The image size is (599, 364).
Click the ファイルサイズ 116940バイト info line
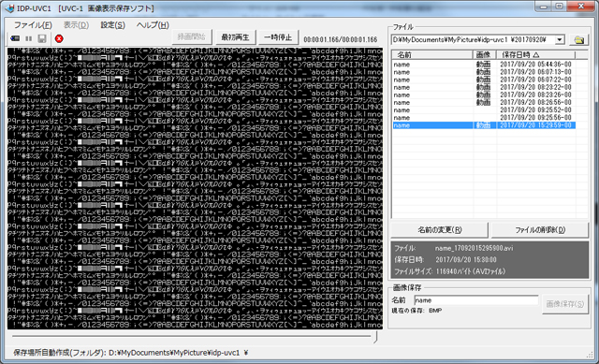(449, 271)
